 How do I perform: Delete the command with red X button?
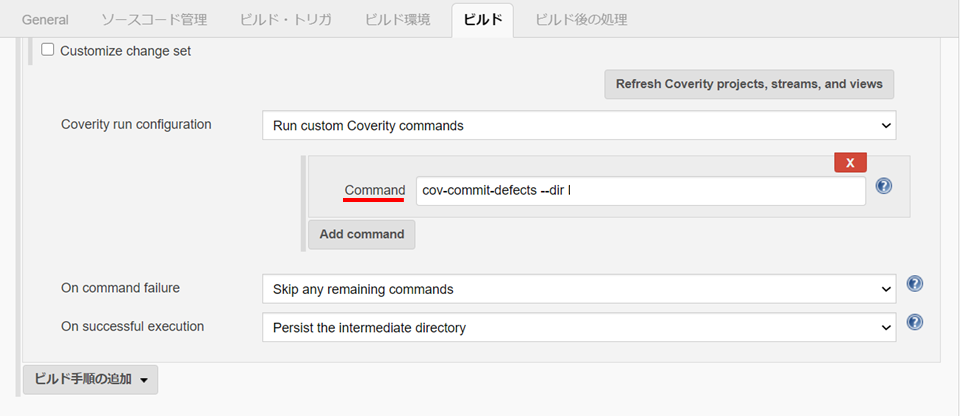pyautogui.click(x=850, y=162)
